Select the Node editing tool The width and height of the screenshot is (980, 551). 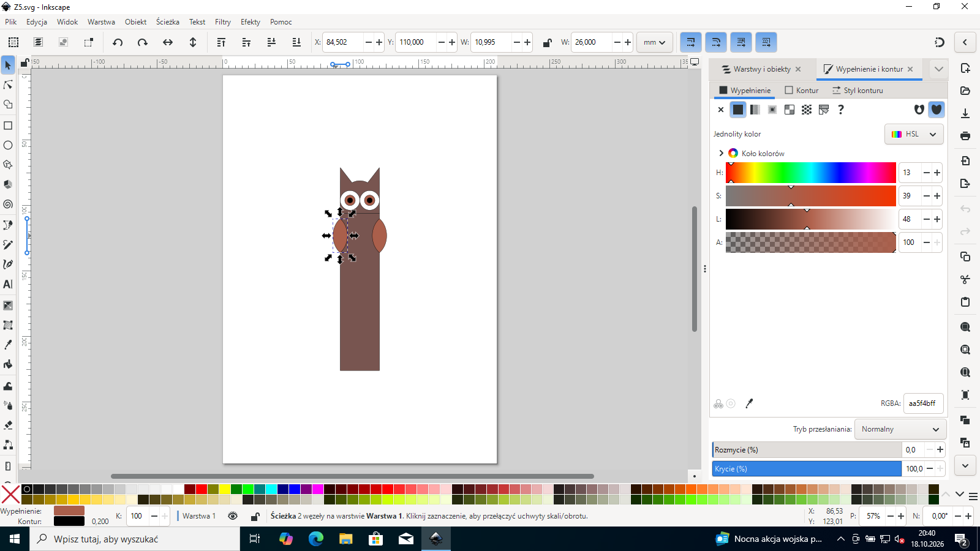[x=8, y=84]
